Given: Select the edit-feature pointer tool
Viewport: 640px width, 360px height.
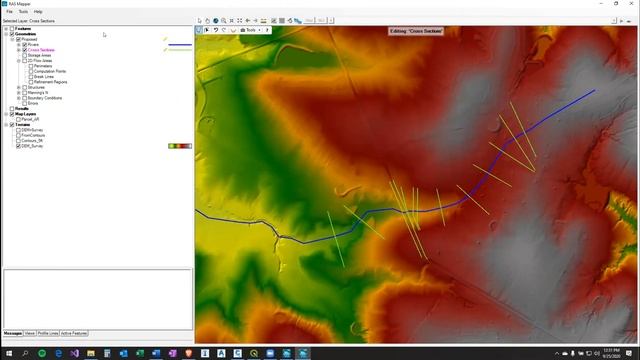Looking at the screenshot, I should (x=207, y=30).
